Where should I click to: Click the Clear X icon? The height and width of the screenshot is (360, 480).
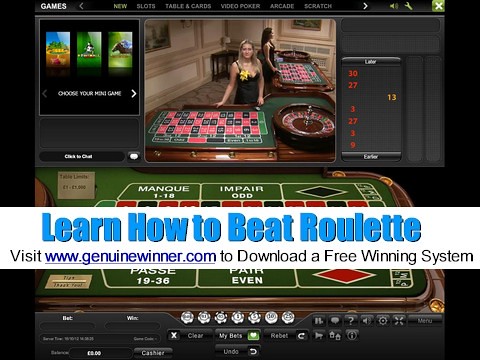[174, 335]
